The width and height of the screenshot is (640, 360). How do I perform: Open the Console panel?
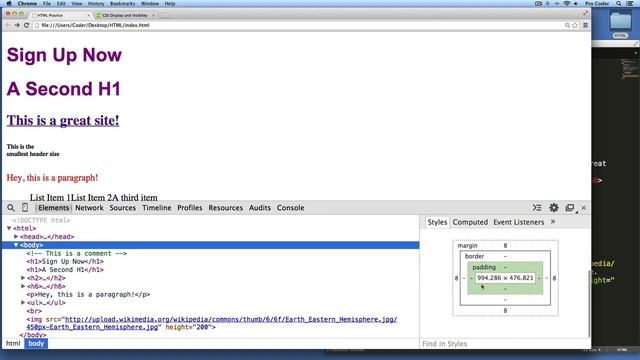coord(291,208)
